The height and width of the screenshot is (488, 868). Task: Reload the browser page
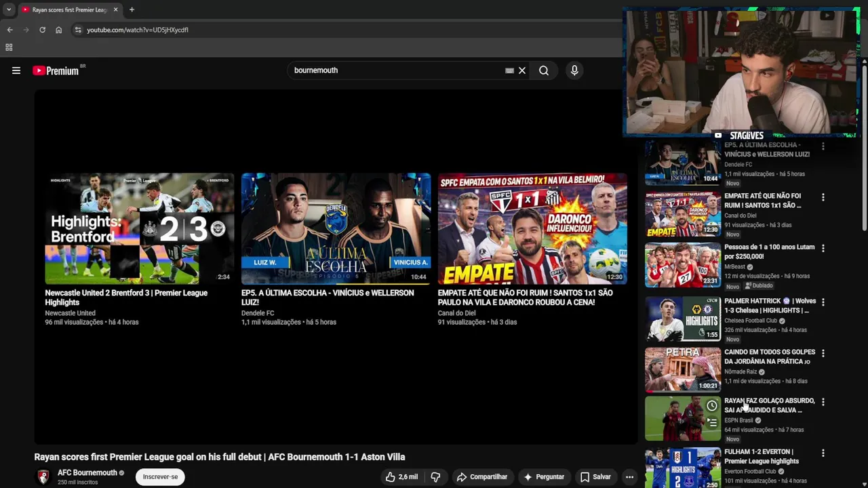[42, 30]
